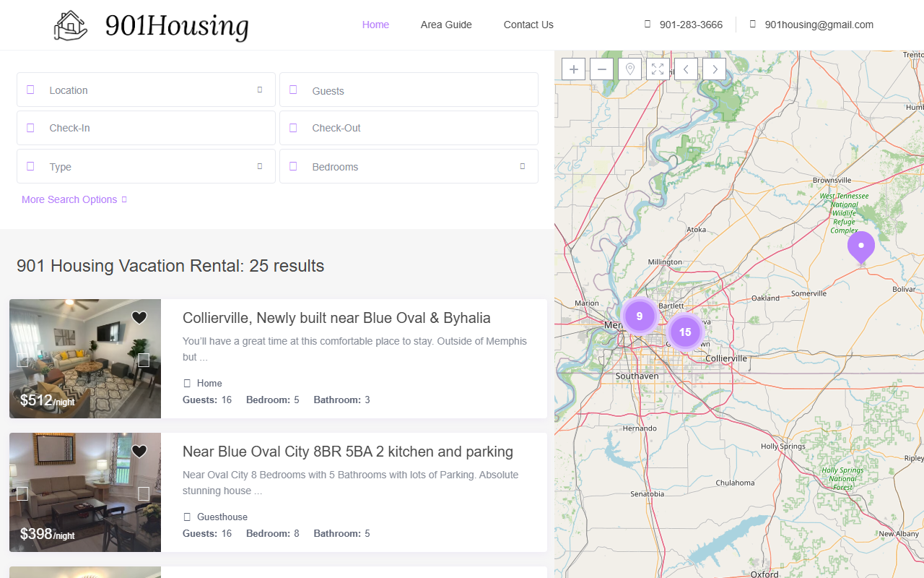Click the Bedrooms dropdown arrow
This screenshot has height=578, width=924.
coord(523,166)
